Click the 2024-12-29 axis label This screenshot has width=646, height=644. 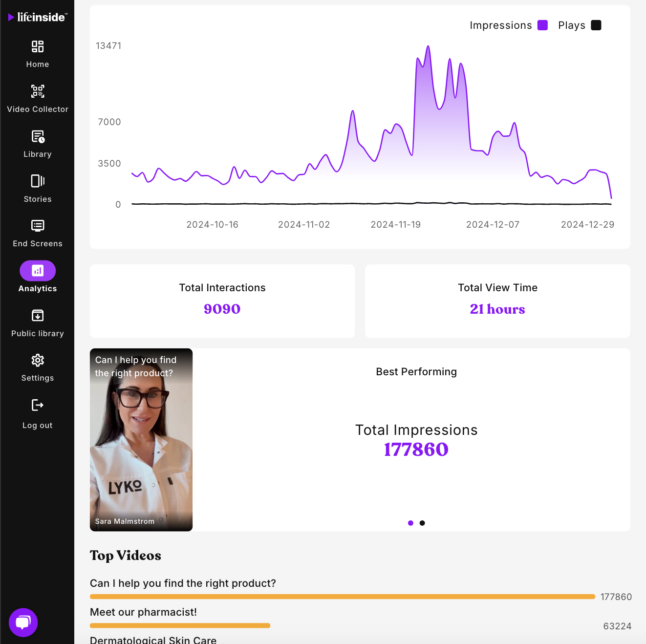(587, 225)
